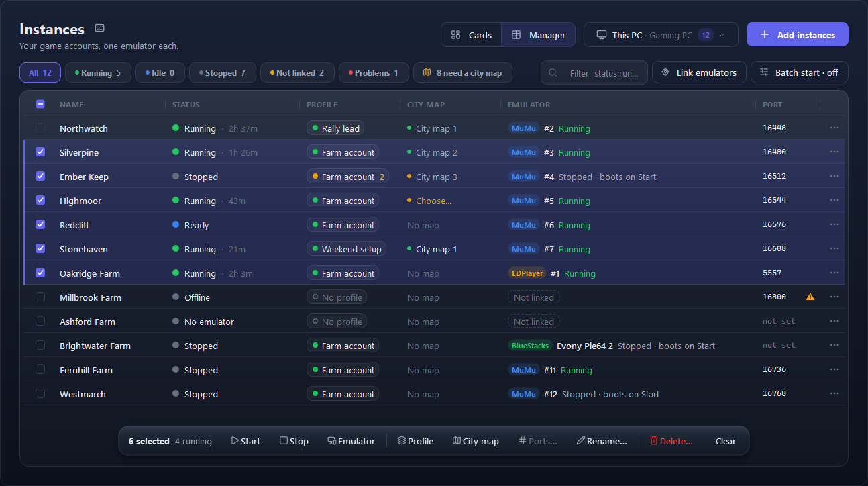Filter by Stopped 7 instances

coord(223,72)
